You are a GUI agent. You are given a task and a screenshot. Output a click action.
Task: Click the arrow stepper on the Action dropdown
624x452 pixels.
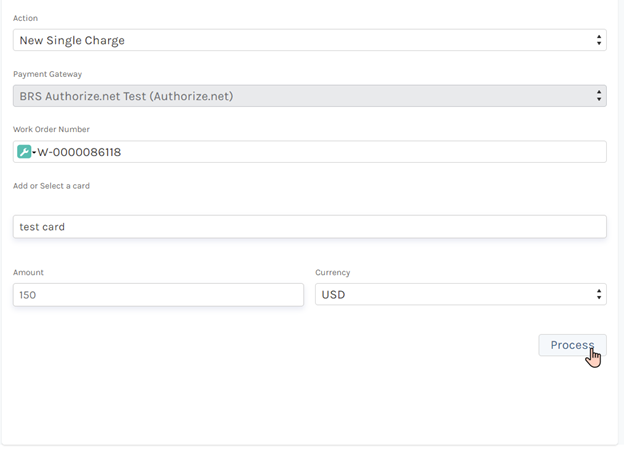599,40
